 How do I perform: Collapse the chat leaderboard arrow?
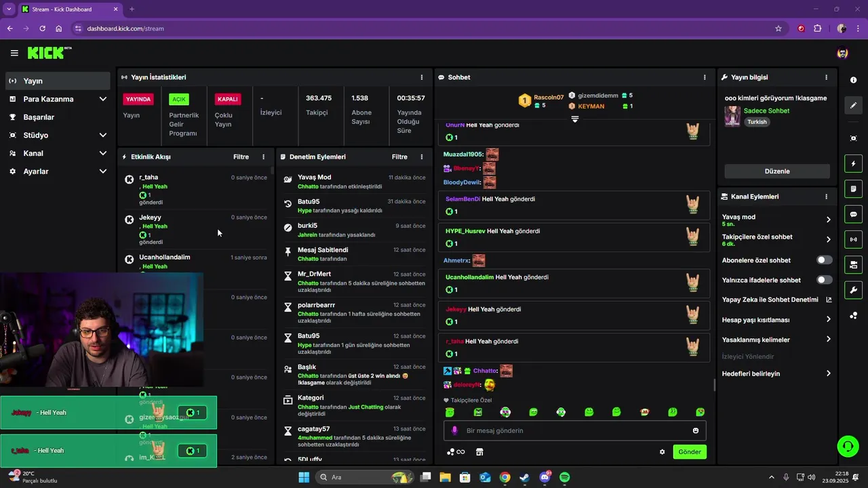tap(574, 119)
